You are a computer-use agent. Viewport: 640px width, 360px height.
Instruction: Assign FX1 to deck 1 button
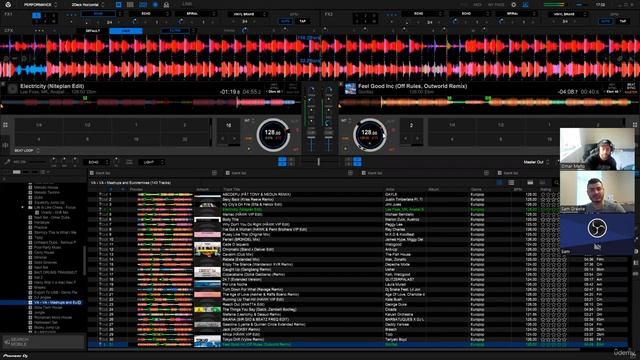pyautogui.click(x=36, y=15)
